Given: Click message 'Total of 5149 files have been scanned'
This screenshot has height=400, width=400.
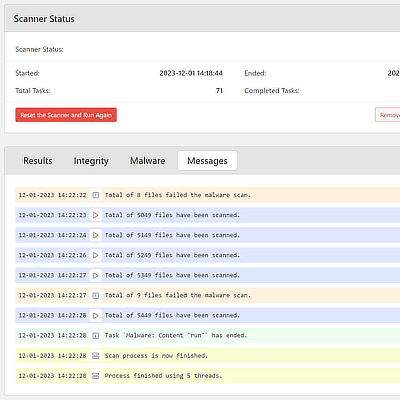Looking at the screenshot, I should 172,235.
